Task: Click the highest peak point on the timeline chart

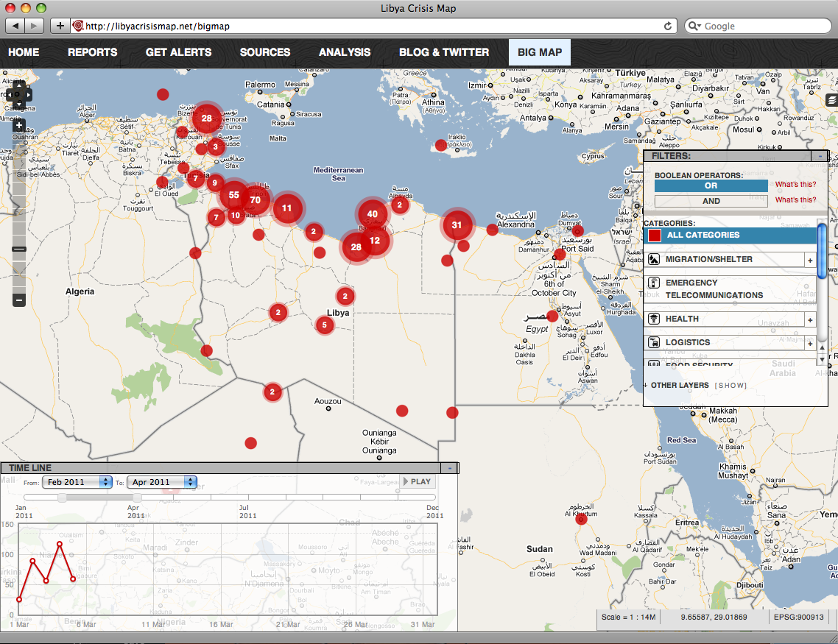Action: 60,544
